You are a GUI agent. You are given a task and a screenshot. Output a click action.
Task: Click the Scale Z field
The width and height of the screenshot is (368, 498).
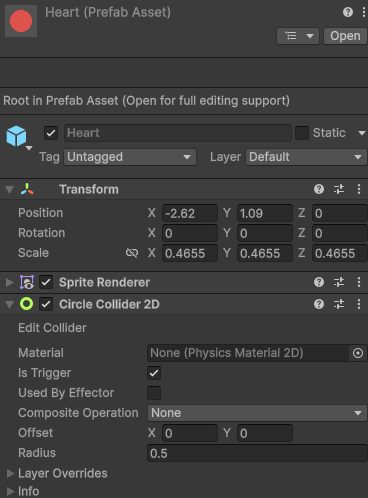click(x=340, y=253)
